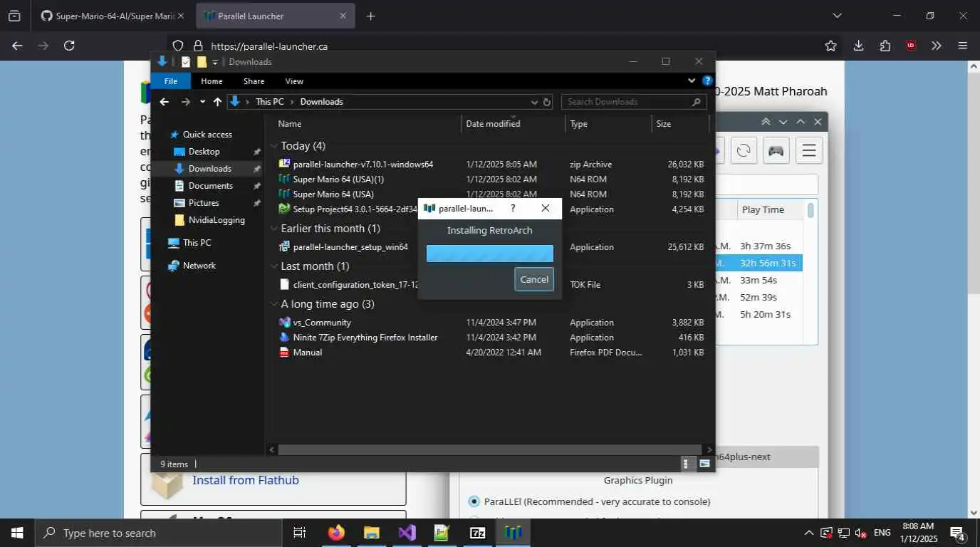Open Task View on the taskbar
The width and height of the screenshot is (980, 547).
point(300,533)
